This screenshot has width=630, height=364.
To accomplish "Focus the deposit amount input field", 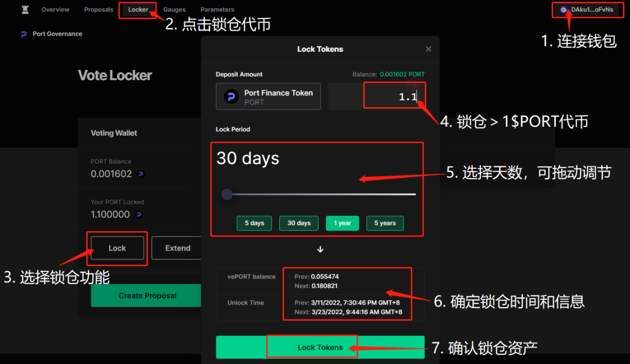I will tap(377, 96).
